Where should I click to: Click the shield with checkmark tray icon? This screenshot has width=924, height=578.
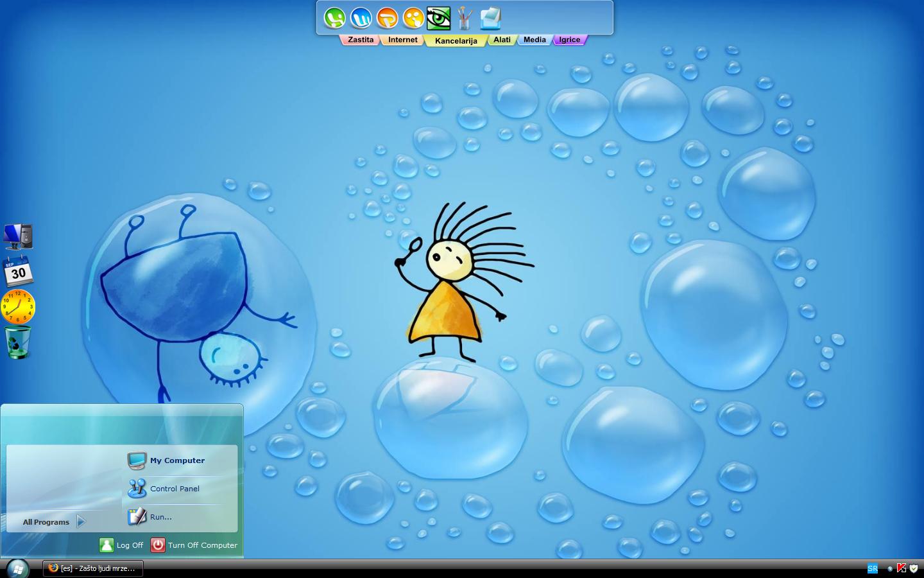click(913, 568)
